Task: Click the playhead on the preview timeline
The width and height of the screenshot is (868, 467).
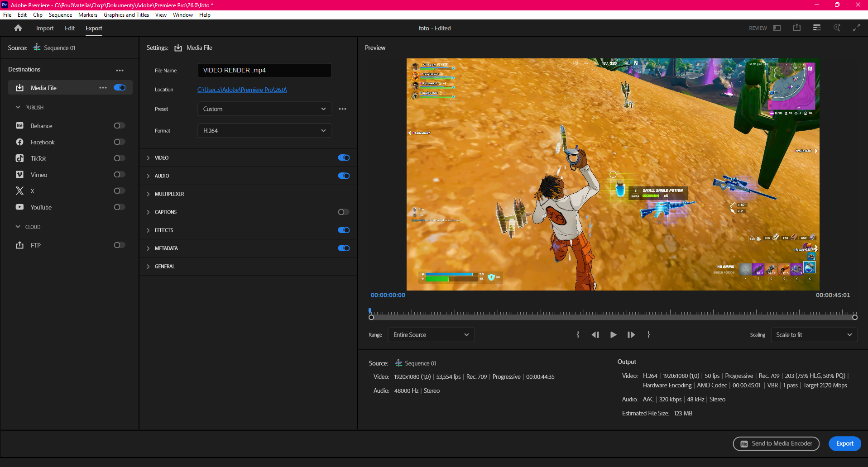Action: point(370,310)
